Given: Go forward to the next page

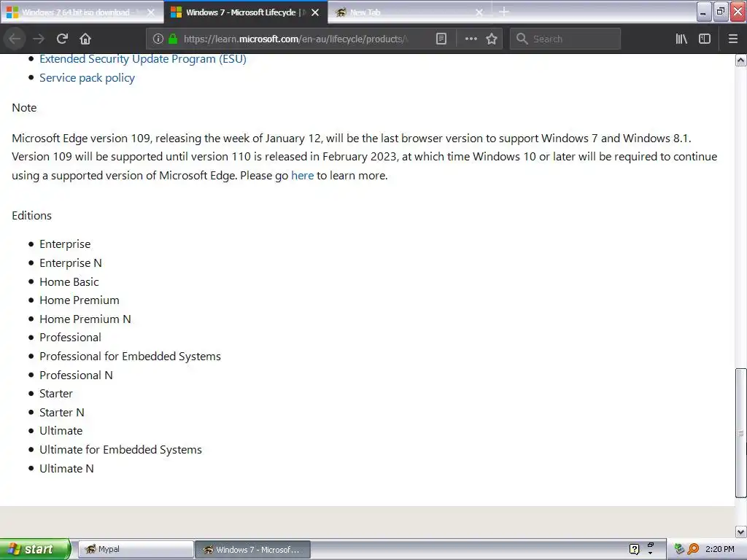Looking at the screenshot, I should click(x=39, y=39).
